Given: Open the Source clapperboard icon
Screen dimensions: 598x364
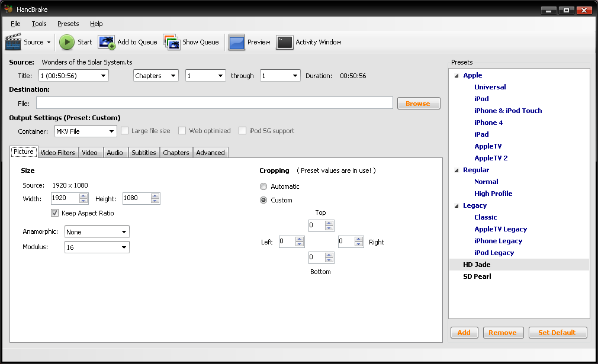Looking at the screenshot, I should tap(13, 42).
